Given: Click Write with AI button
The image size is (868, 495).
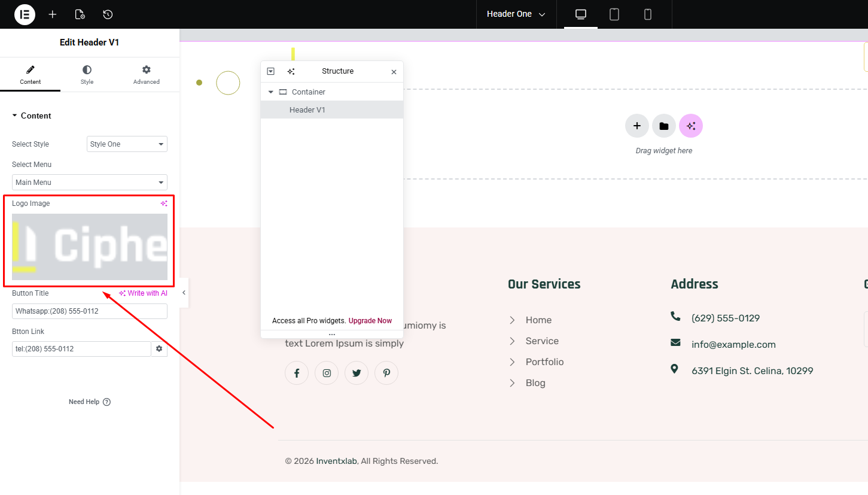Looking at the screenshot, I should 143,293.
